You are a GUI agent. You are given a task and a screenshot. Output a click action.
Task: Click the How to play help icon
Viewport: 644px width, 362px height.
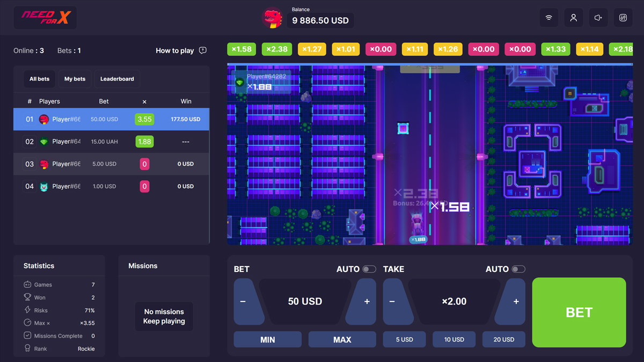point(202,50)
